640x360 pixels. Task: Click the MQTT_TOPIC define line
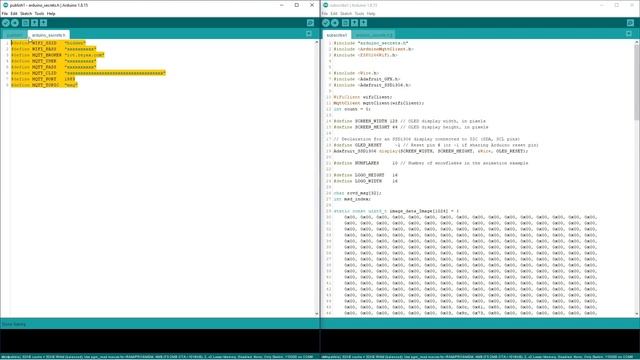(x=44, y=85)
